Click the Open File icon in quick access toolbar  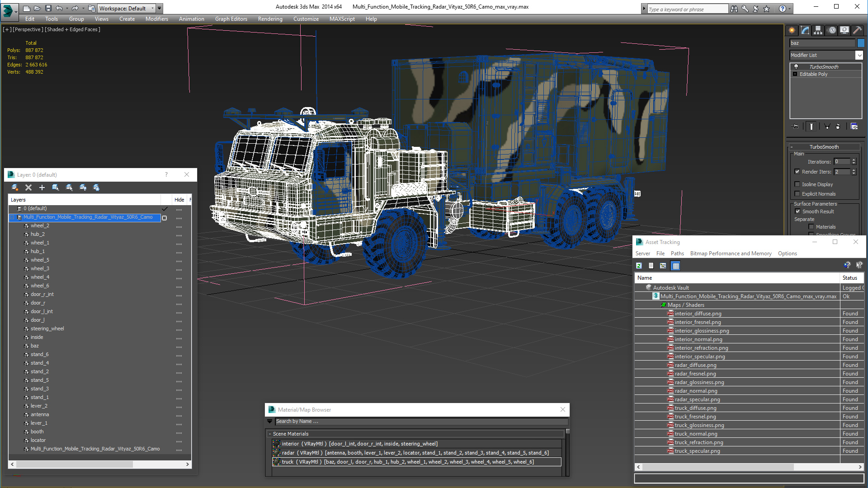(x=38, y=8)
